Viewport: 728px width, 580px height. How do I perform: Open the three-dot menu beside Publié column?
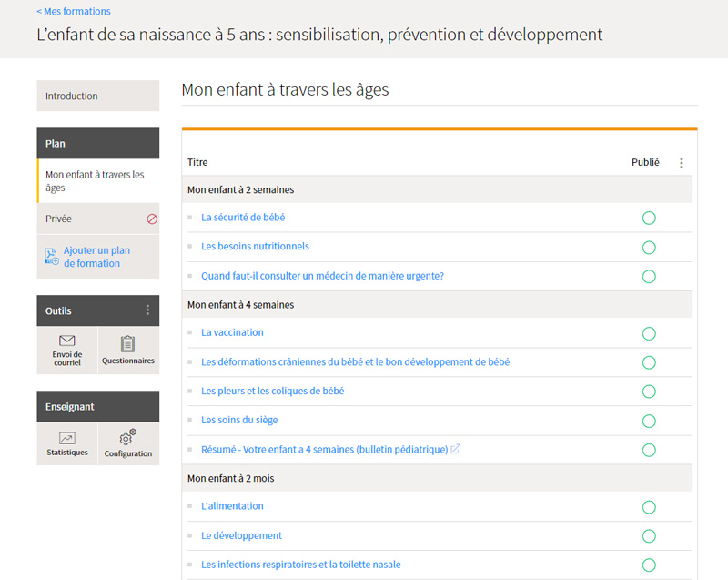pos(682,163)
